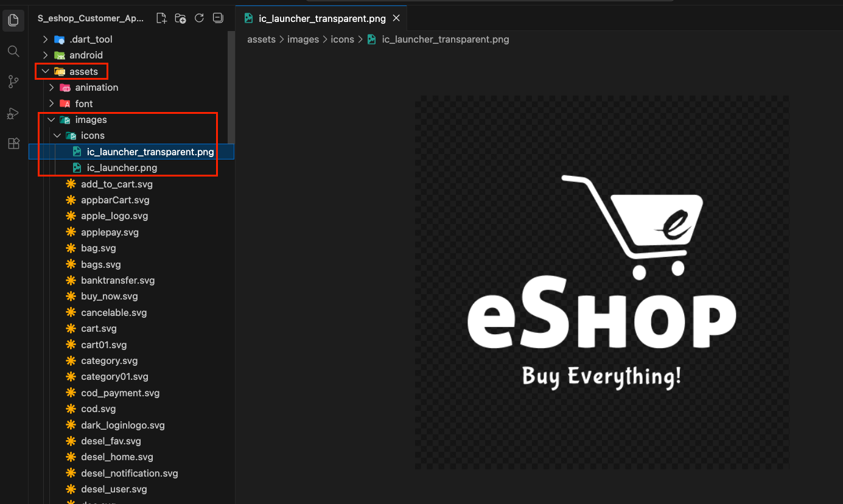
Task: Collapse all folders in Explorer
Action: [x=218, y=18]
